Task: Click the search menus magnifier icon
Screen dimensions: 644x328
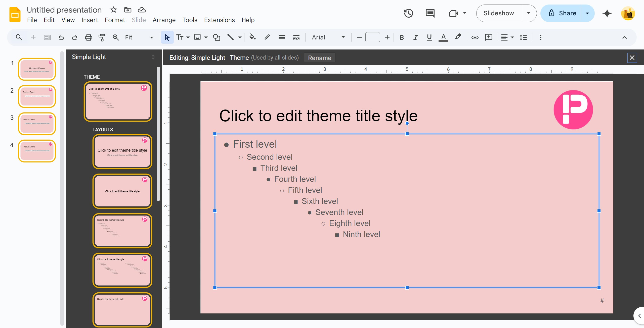Action: [19, 37]
